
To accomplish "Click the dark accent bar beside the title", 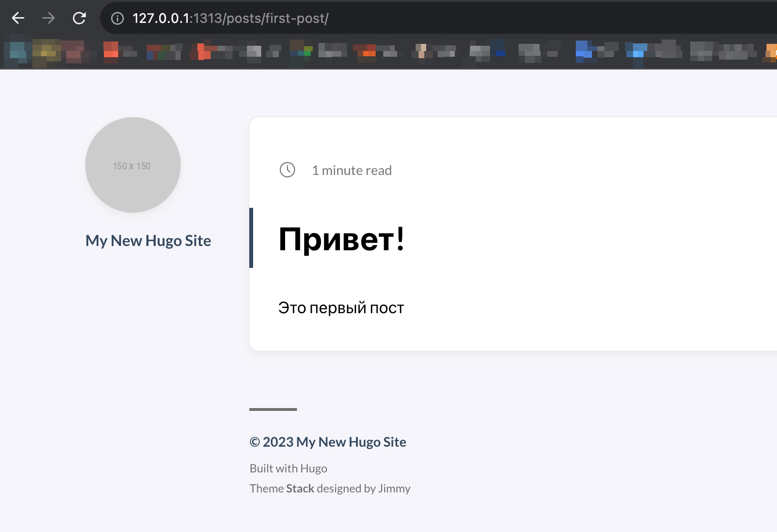I will coord(251,238).
